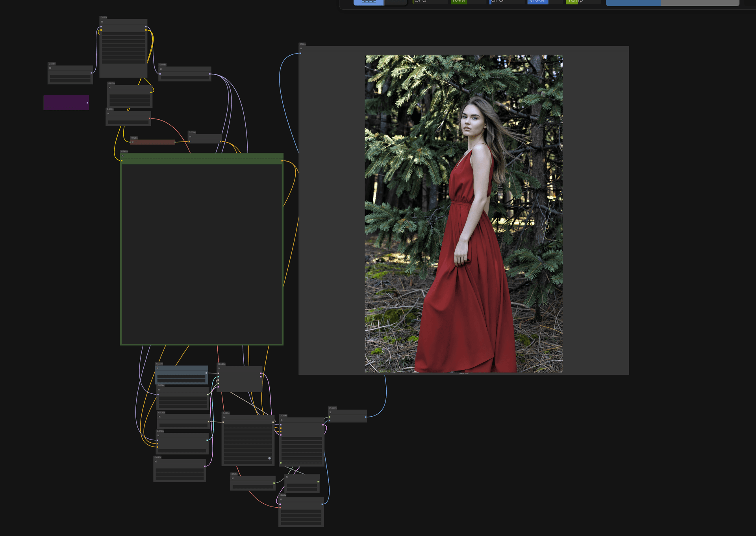Collapse the node timed 0.020s via its title icon
This screenshot has width=756, height=536.
[190, 137]
